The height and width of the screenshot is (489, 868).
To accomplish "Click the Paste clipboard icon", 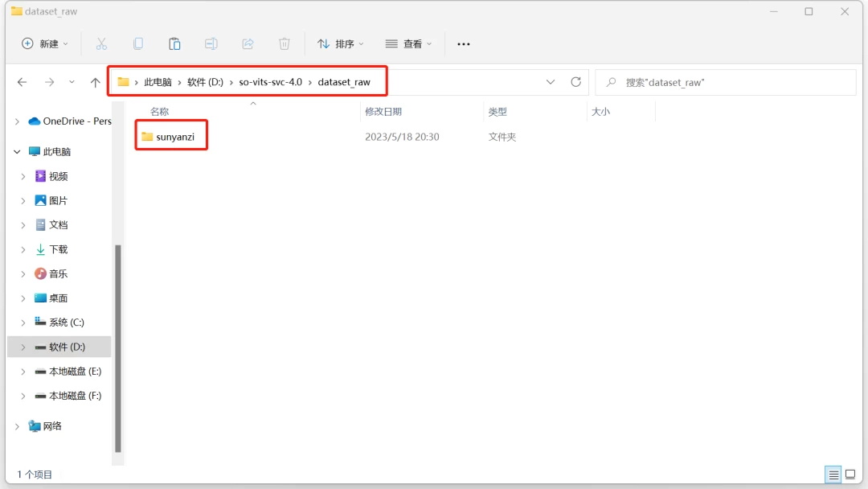I will (x=174, y=43).
